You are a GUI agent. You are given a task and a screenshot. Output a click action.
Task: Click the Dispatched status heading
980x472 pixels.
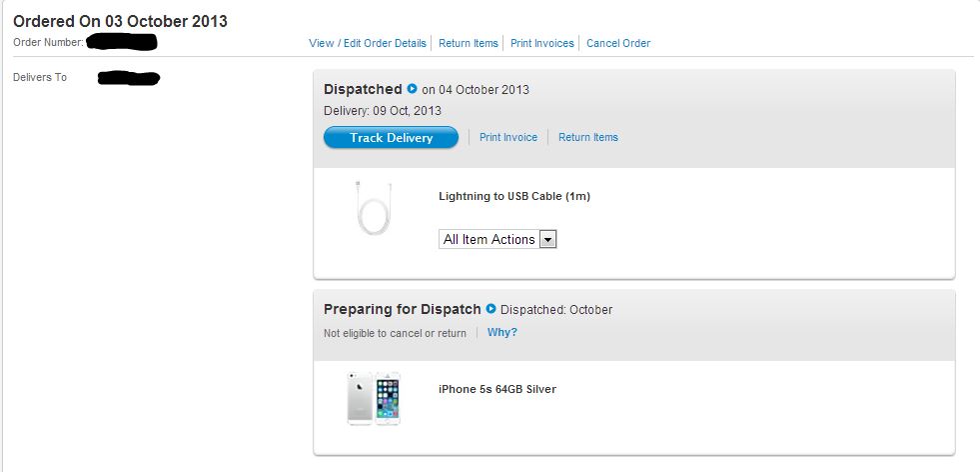(363, 89)
